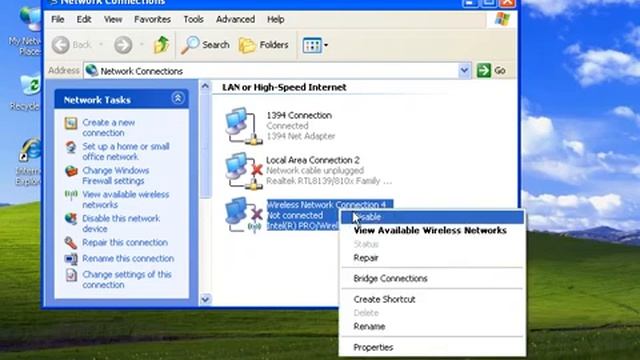Choose Repair in the context menu
640x360 pixels.
tap(432, 258)
